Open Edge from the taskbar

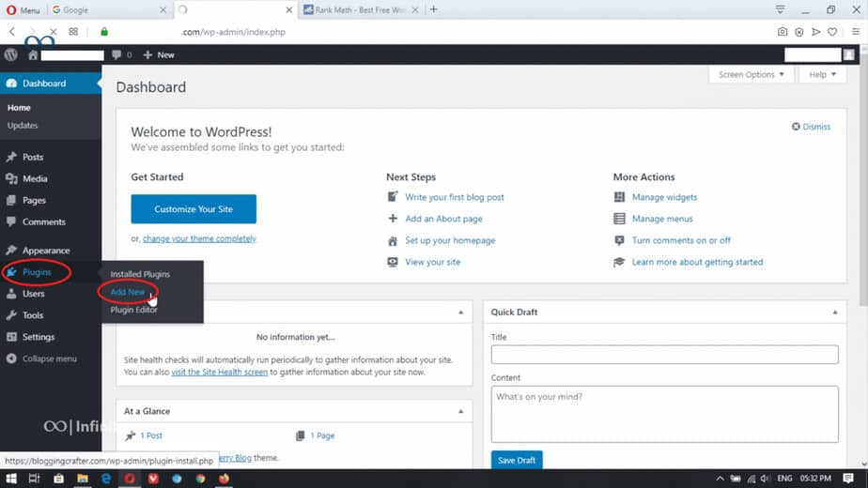point(106,479)
